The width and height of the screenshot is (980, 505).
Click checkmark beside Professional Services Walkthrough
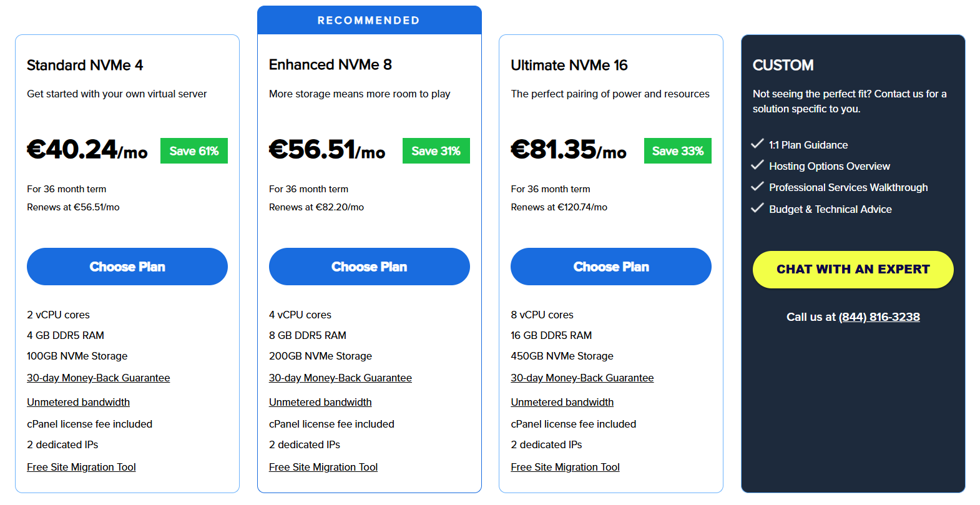757,187
